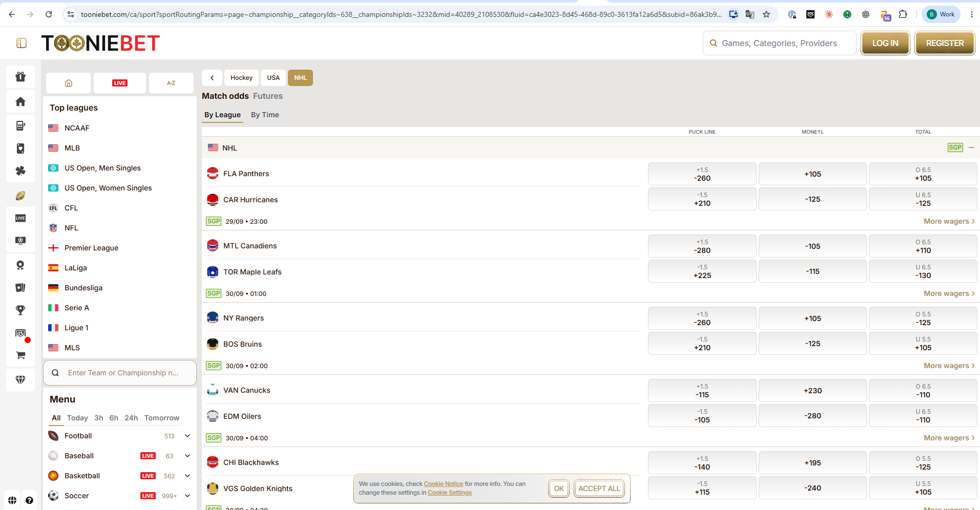Select EDM Oilers moneyline -280
The height and width of the screenshot is (510, 980).
click(812, 416)
